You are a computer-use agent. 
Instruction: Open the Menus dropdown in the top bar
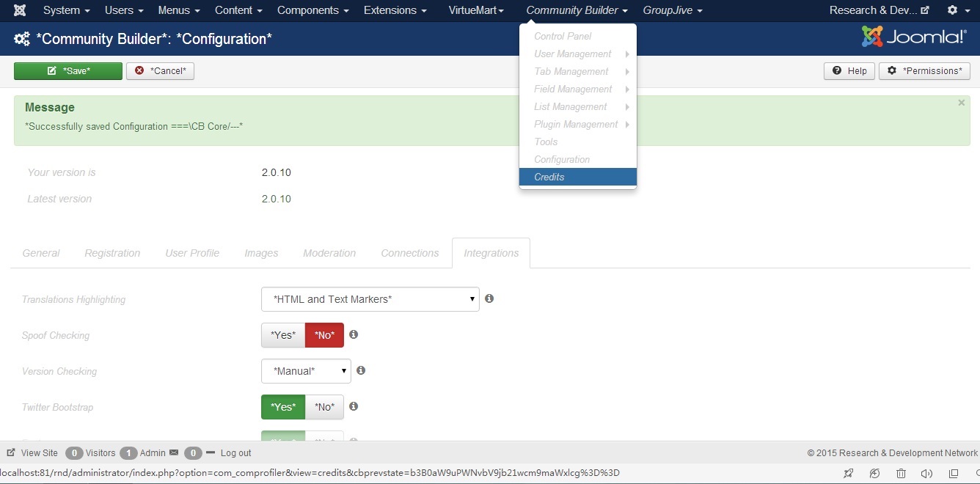click(x=179, y=10)
